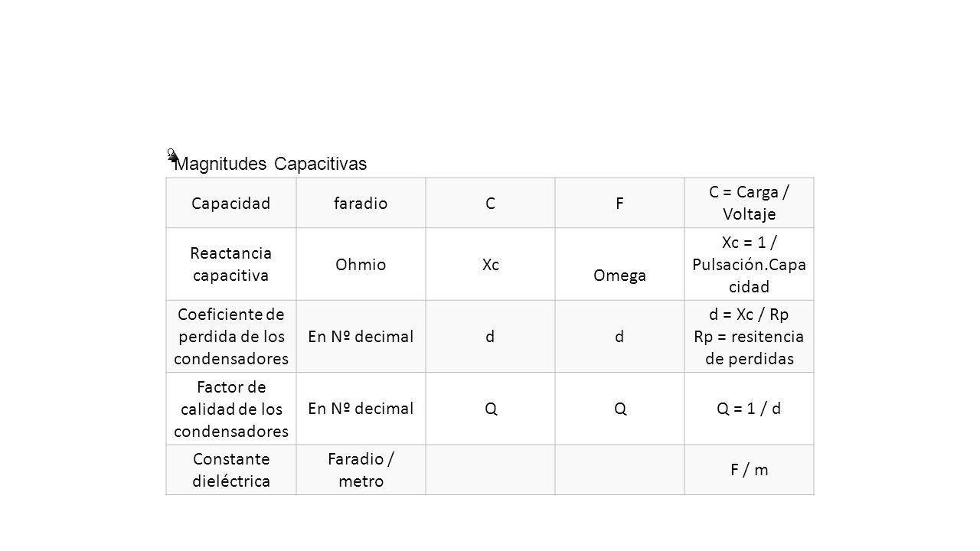Select the 'Q = 1 / d' formula cell
Screen dimensions: 980x551
tap(750, 409)
